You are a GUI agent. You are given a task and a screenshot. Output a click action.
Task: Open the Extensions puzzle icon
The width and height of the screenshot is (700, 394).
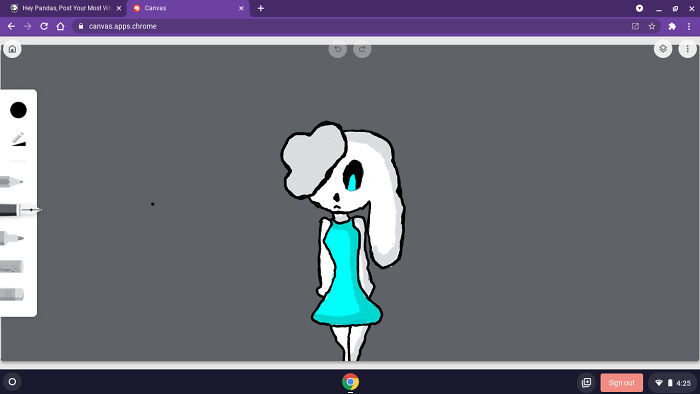(x=672, y=26)
